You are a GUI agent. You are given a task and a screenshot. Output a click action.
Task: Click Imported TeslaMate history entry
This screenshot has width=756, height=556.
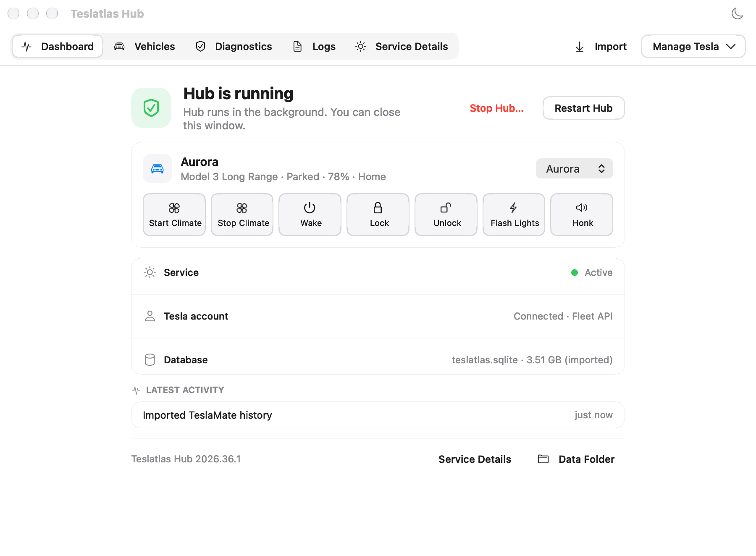(x=378, y=415)
